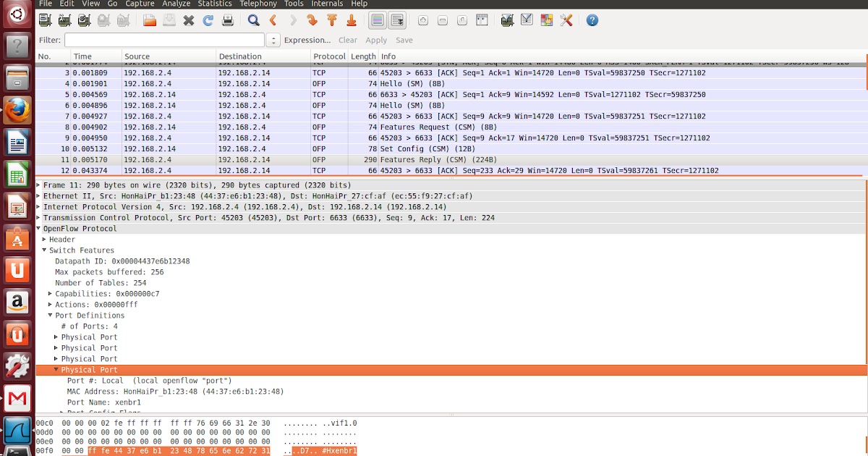Open the Statistics menu

[x=215, y=4]
